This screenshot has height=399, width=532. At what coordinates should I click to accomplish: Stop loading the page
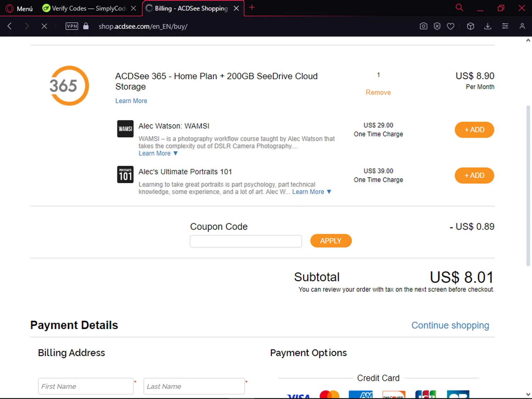pyautogui.click(x=44, y=26)
